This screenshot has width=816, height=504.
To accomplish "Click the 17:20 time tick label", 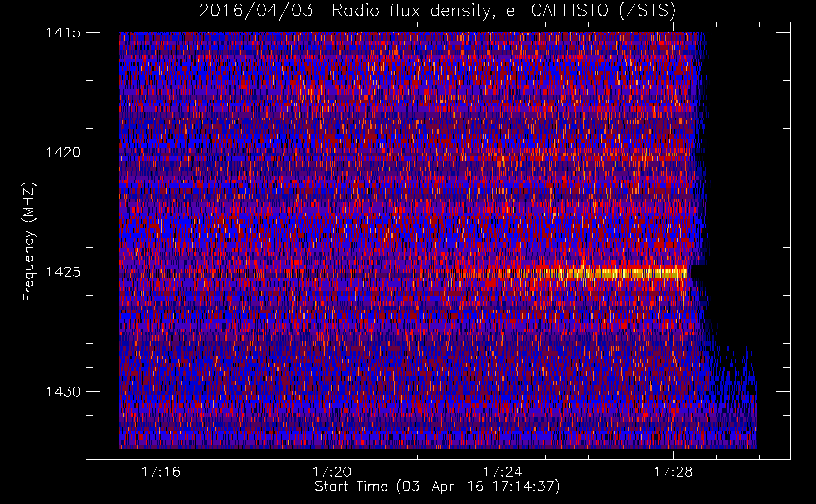I will click(332, 472).
